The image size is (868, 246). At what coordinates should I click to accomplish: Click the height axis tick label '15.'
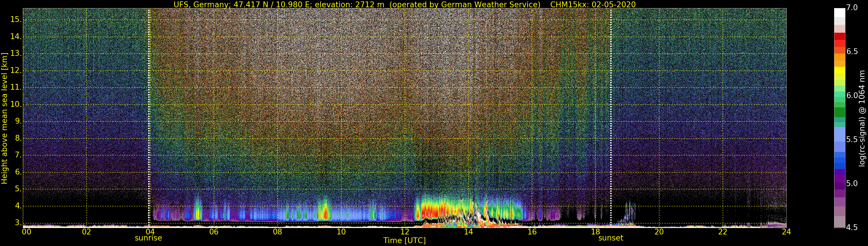tap(16, 20)
